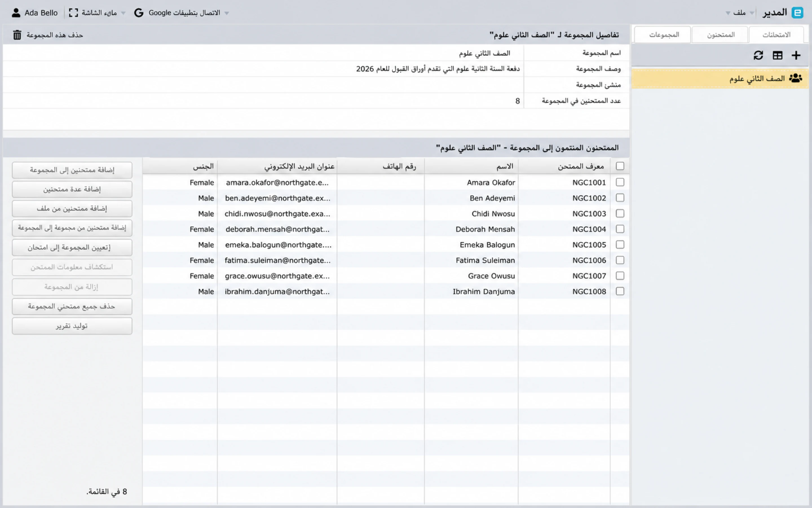812x508 pixels.
Task: Open the ملف dropdown menu
Action: [736, 13]
